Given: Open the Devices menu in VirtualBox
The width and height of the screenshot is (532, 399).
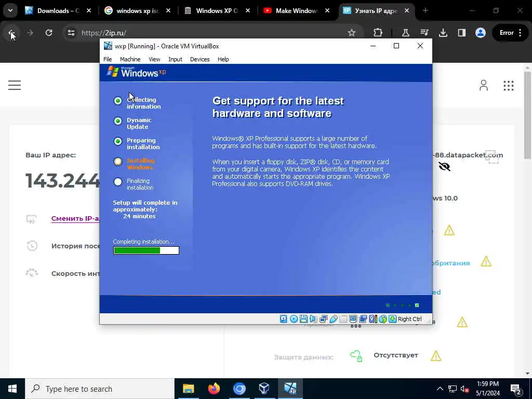Looking at the screenshot, I should [x=199, y=59].
